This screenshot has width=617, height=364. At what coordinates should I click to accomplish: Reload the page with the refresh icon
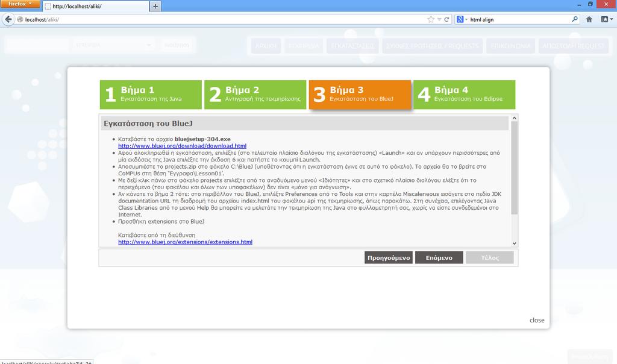(446, 19)
